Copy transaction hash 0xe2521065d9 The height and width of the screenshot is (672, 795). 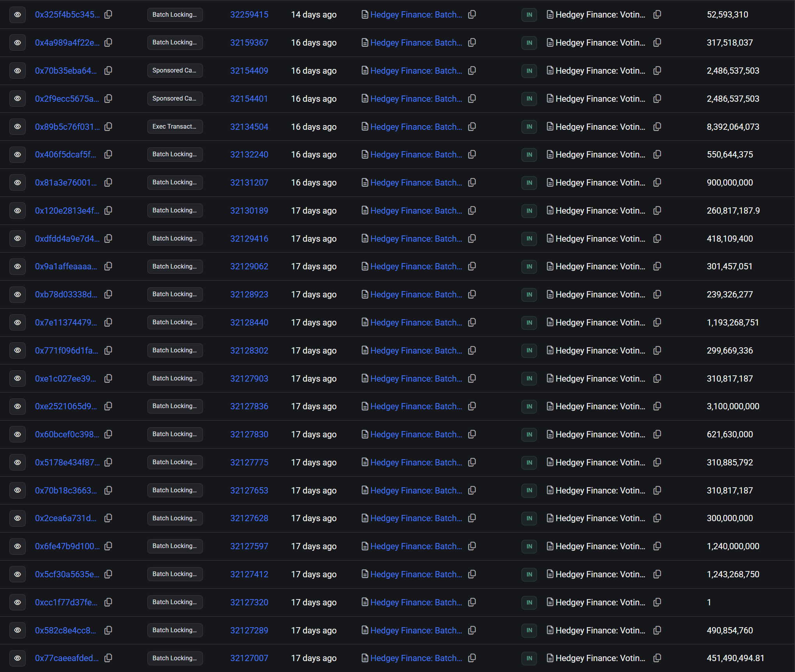108,406
